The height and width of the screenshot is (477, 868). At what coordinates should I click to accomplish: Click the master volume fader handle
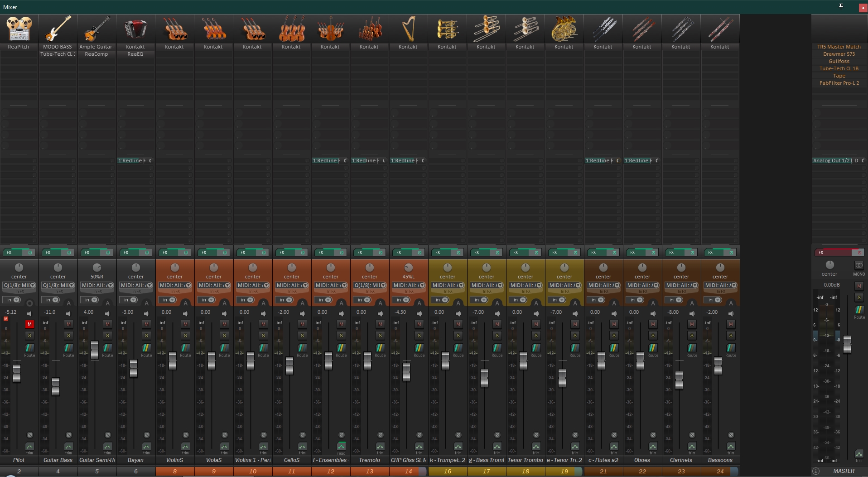click(x=847, y=344)
